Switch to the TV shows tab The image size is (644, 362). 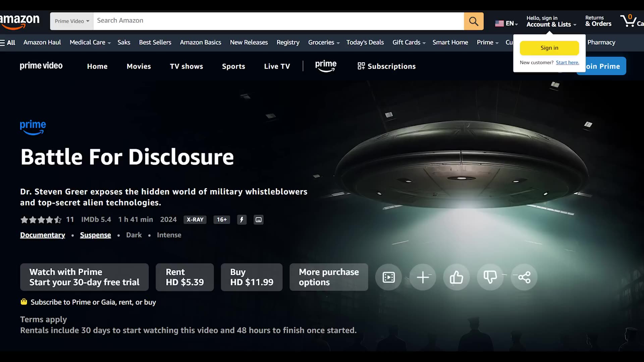click(186, 66)
